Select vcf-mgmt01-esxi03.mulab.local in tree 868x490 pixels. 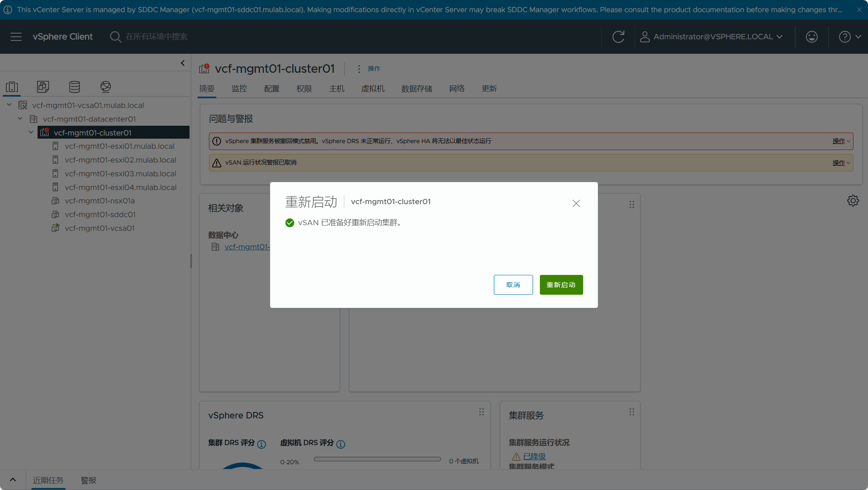[120, 174]
